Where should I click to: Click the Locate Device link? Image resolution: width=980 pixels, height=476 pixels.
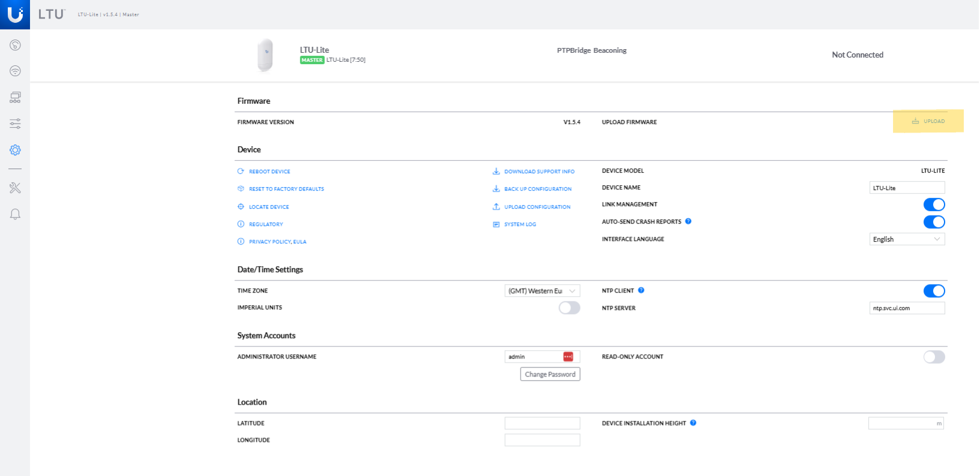(269, 207)
